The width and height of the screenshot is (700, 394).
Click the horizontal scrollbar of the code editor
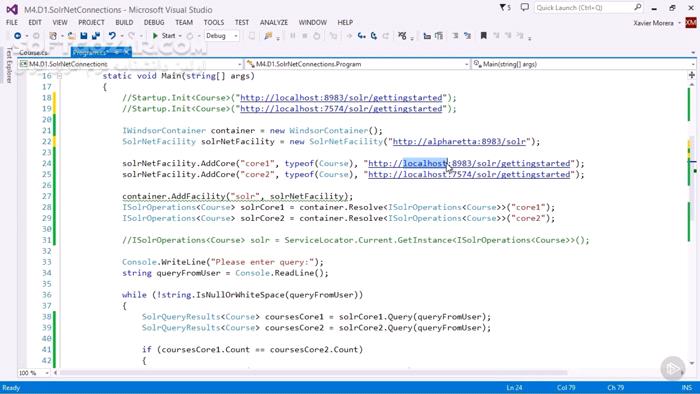(313, 372)
